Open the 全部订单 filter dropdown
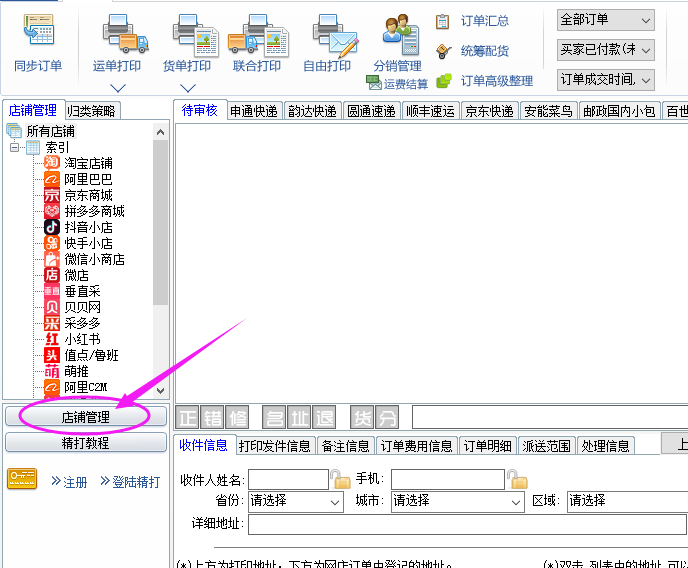This screenshot has width=688, height=568. [605, 20]
